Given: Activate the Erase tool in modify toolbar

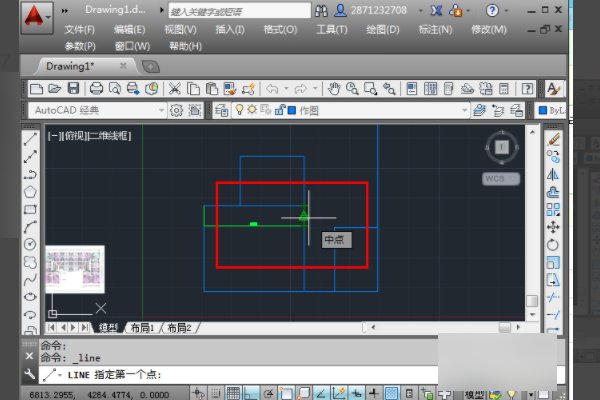Looking at the screenshot, I should 553,139.
